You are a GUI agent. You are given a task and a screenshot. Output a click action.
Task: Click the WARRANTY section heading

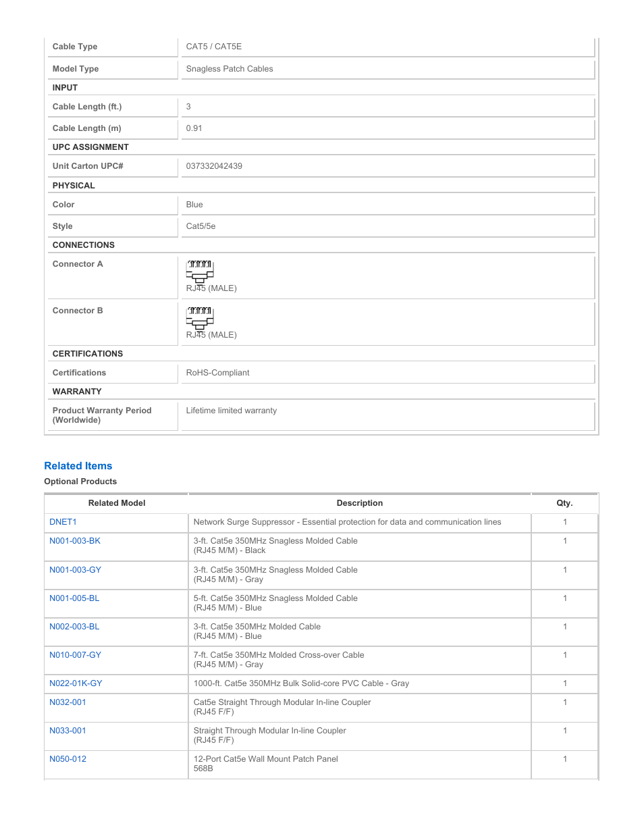coord(77,392)
